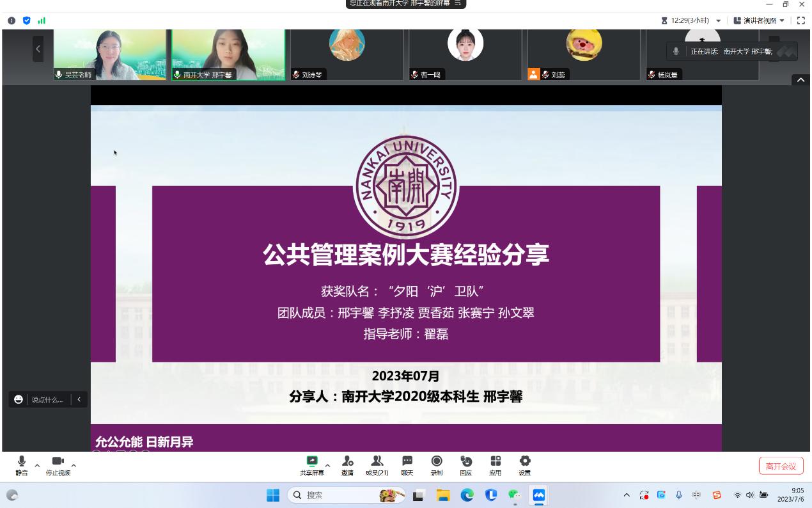Expand meeting timer 12:29 dropdown arrow

719,20
